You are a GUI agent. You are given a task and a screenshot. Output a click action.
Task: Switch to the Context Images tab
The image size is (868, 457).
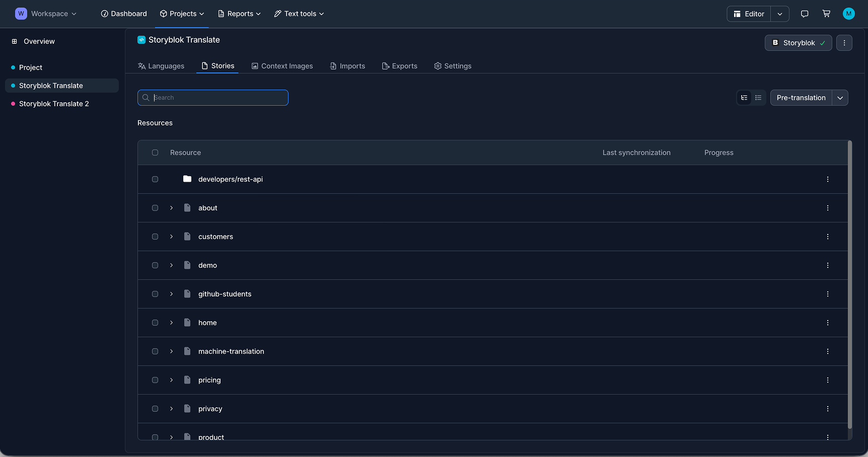pyautogui.click(x=282, y=66)
